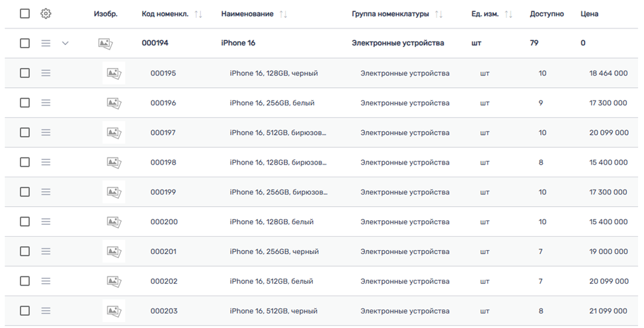644x328 pixels.
Task: Click the Ед. изм. column header
Action: pyautogui.click(x=485, y=14)
